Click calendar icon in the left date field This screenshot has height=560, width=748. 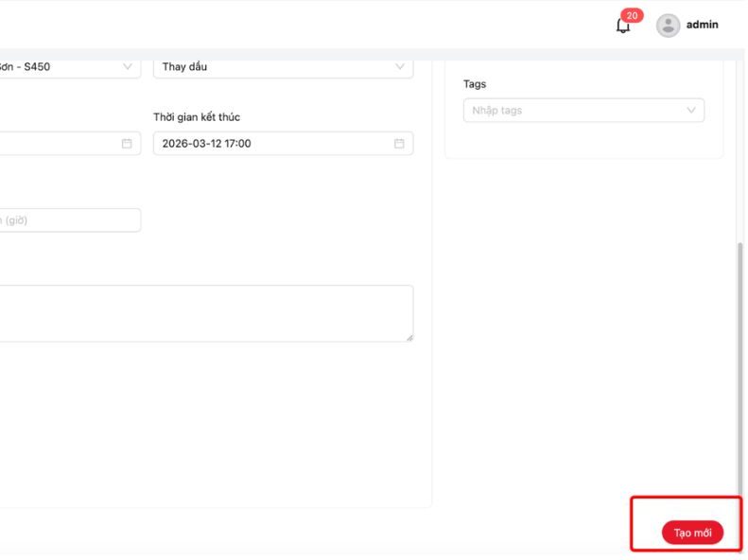coord(127,144)
